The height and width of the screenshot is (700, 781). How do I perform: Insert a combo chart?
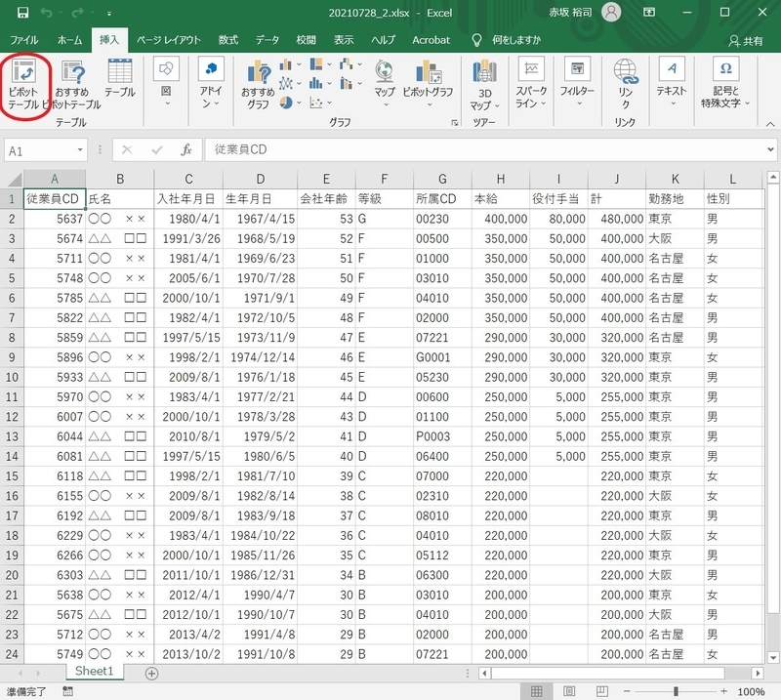[347, 83]
